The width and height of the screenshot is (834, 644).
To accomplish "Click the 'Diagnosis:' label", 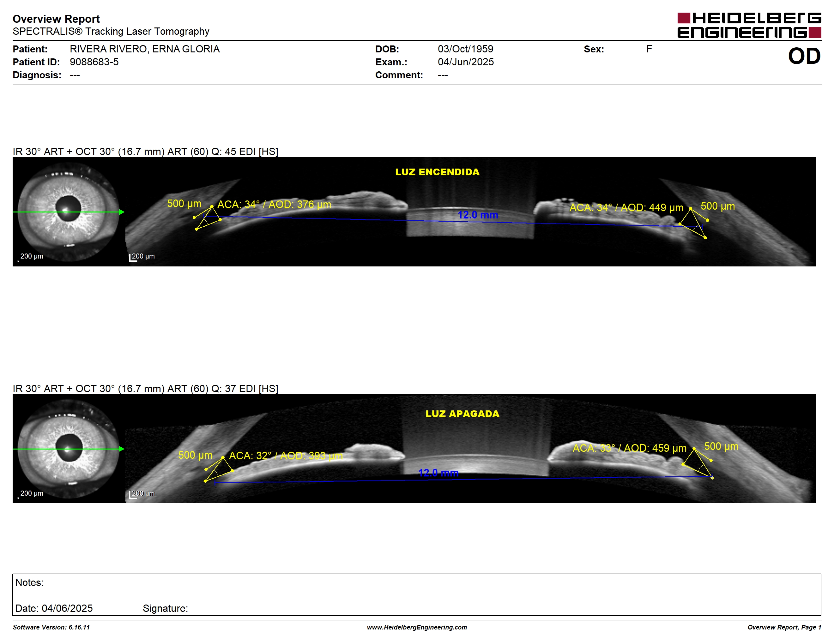I will 37,75.
